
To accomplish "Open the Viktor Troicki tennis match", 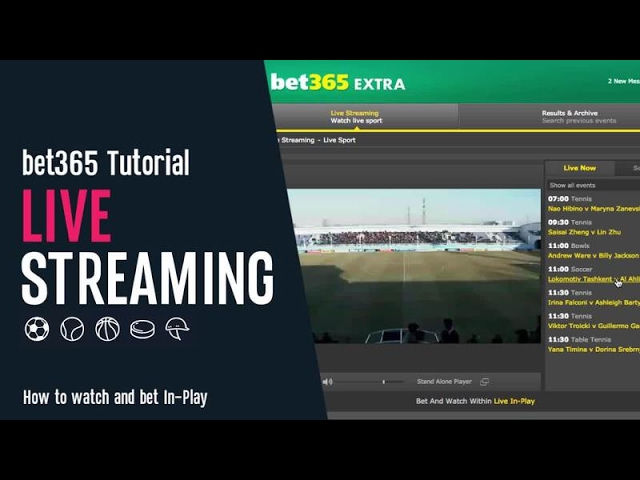I will pos(594,326).
